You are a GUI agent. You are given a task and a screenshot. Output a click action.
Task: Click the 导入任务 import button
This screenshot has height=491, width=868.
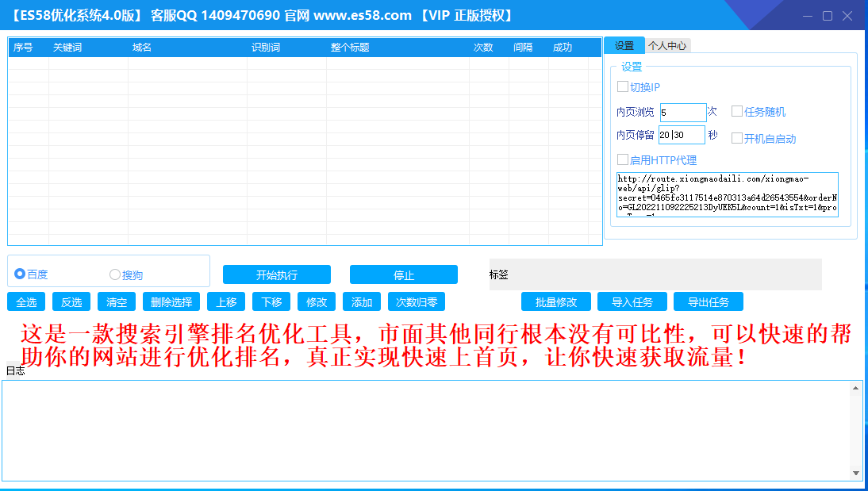click(632, 302)
